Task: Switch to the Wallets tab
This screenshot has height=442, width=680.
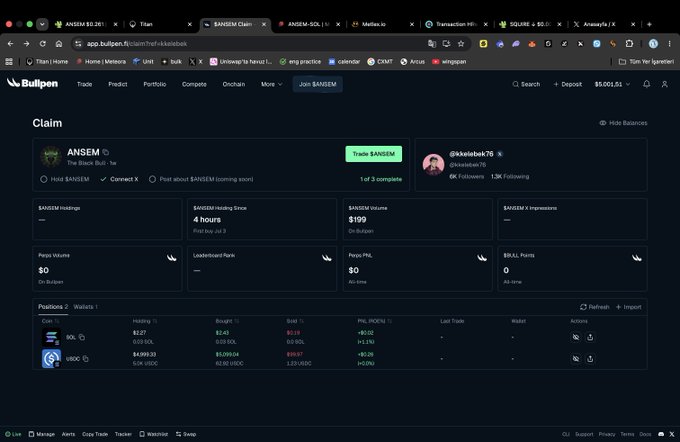Action: (85, 307)
